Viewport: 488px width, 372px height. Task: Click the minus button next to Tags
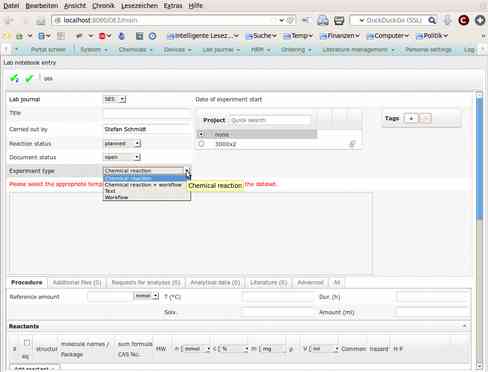click(x=426, y=118)
